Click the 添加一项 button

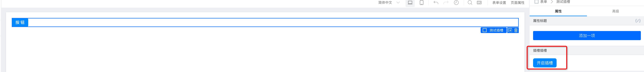pos(587,36)
